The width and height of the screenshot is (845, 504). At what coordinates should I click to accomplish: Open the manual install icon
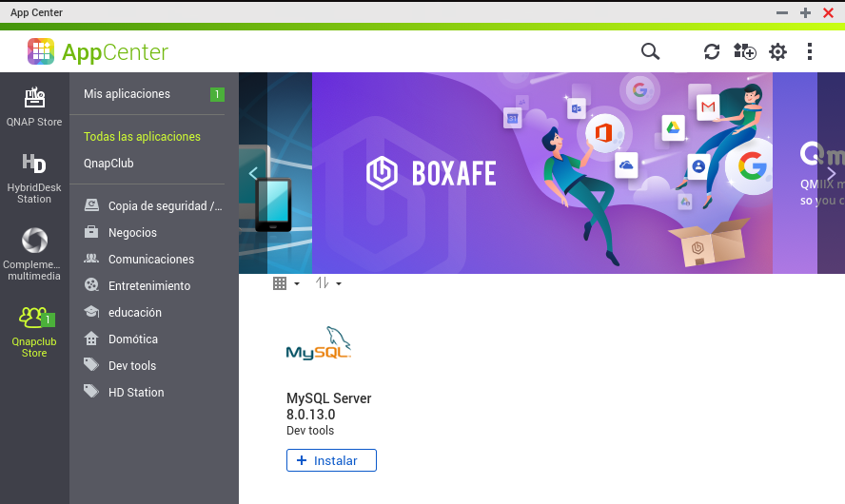pos(744,51)
